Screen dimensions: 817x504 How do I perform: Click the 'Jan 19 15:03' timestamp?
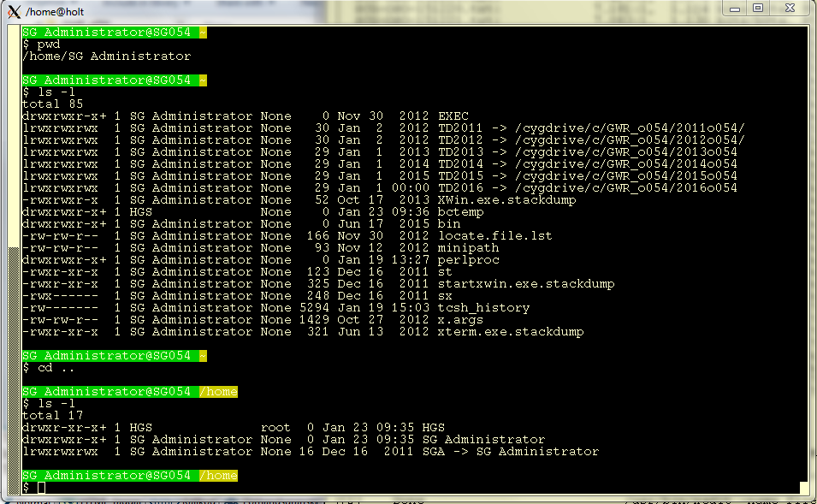point(383,307)
